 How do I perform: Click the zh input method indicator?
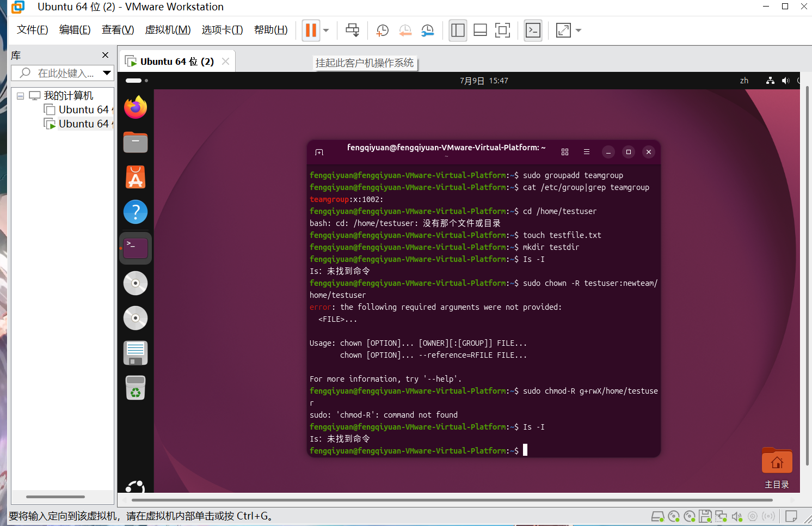(744, 81)
